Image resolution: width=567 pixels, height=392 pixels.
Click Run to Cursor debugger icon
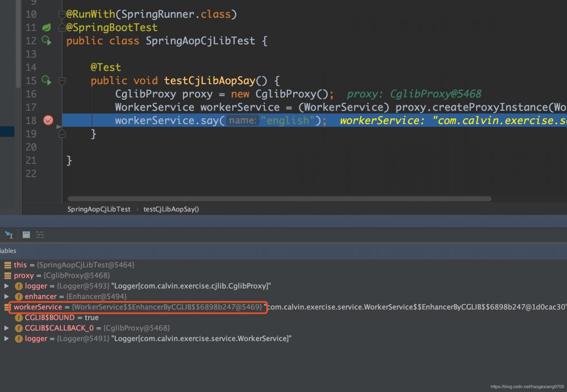[9, 235]
